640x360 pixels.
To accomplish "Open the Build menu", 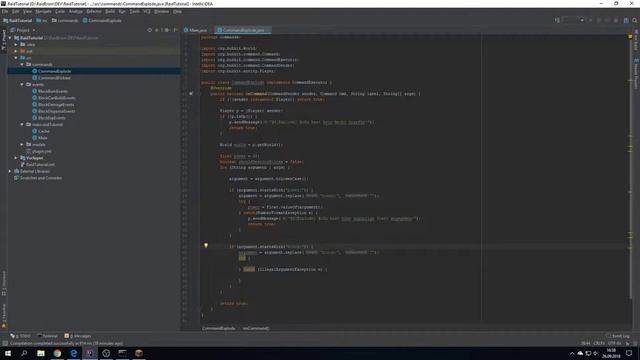I will [x=110, y=11].
